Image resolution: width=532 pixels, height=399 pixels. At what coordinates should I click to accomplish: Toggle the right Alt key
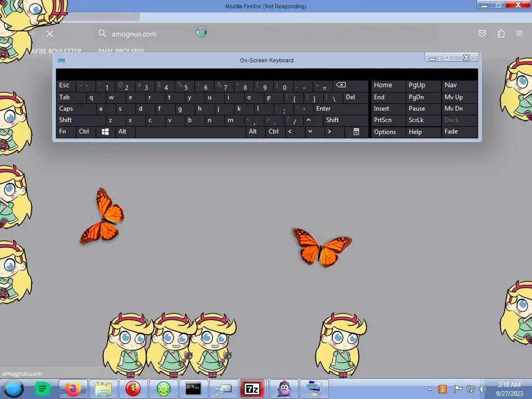click(256, 131)
